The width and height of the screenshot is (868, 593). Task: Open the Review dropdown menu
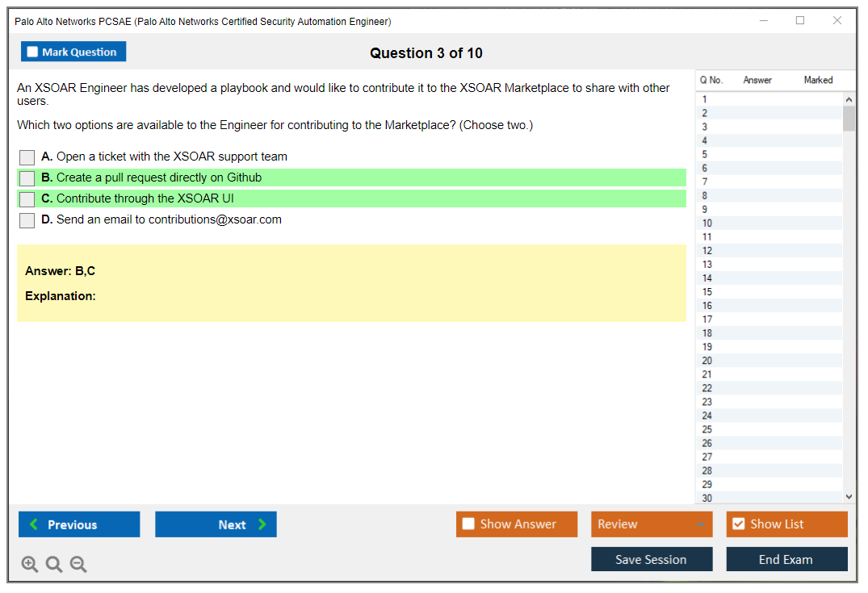coord(652,524)
